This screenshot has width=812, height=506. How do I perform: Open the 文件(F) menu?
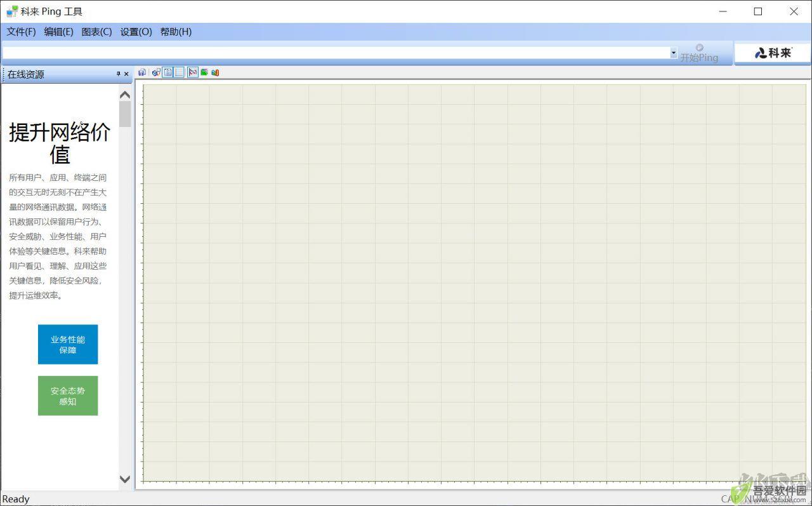[x=21, y=32]
